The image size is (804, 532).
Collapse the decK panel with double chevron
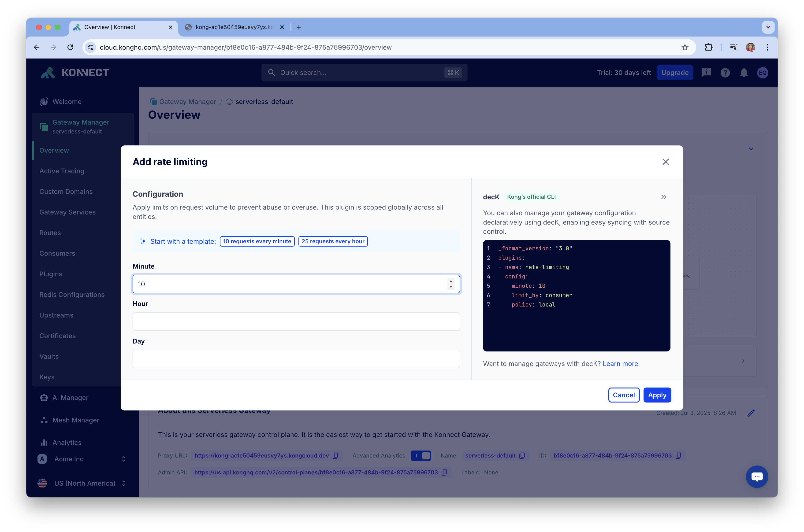663,197
